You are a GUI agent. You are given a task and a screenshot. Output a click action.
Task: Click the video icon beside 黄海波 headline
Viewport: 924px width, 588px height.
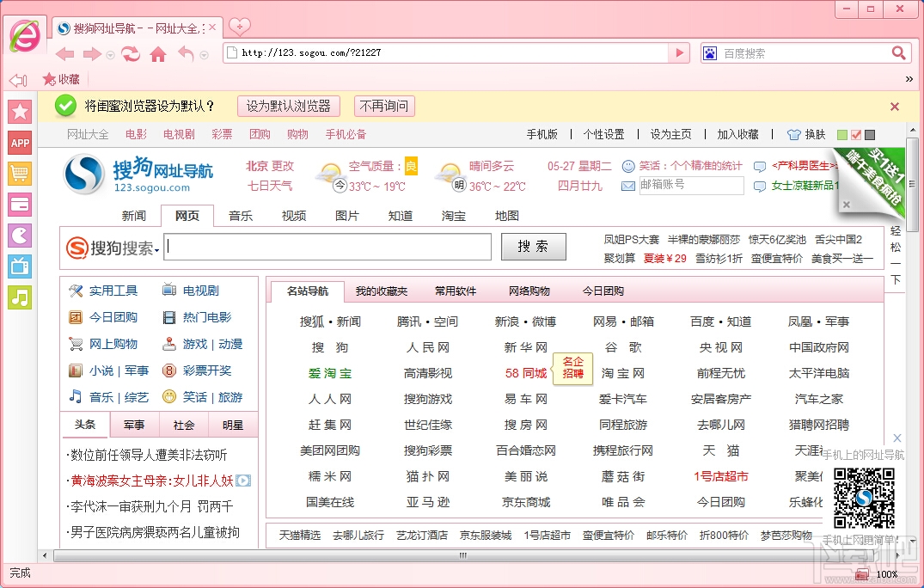pos(243,481)
